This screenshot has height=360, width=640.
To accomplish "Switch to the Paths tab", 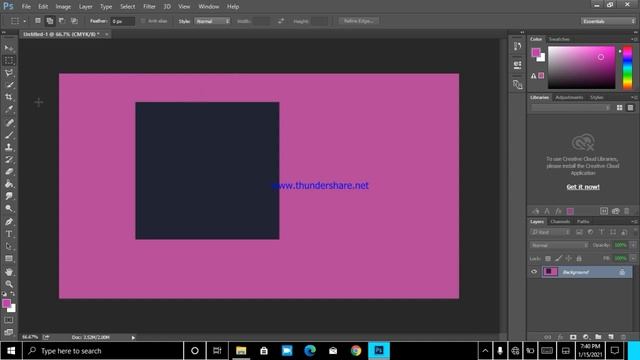I will (583, 222).
